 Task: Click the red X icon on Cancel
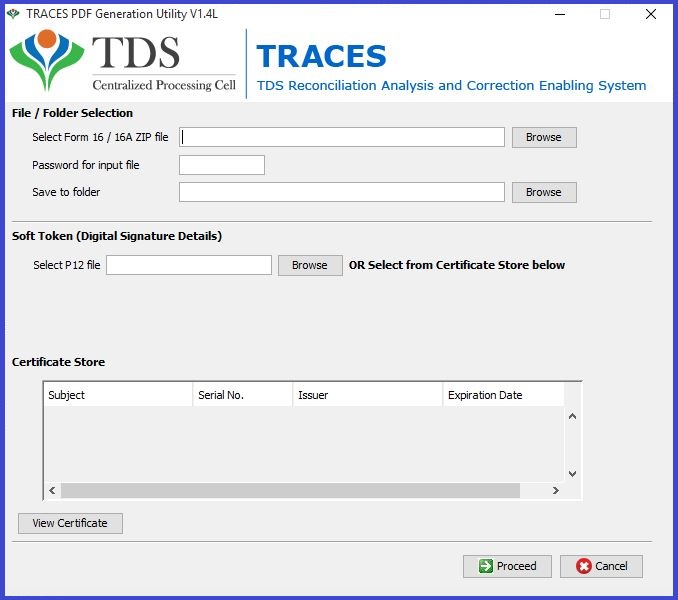(x=583, y=566)
